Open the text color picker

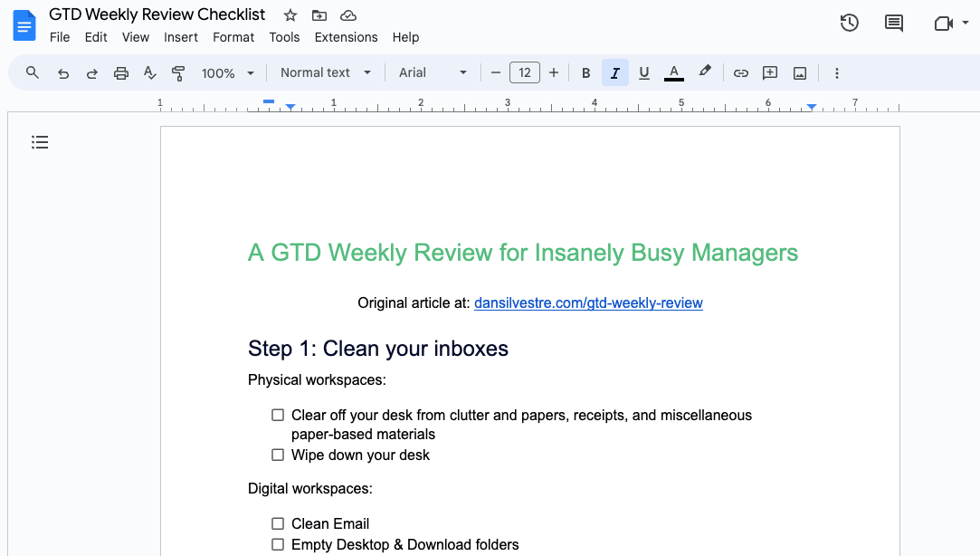click(673, 73)
